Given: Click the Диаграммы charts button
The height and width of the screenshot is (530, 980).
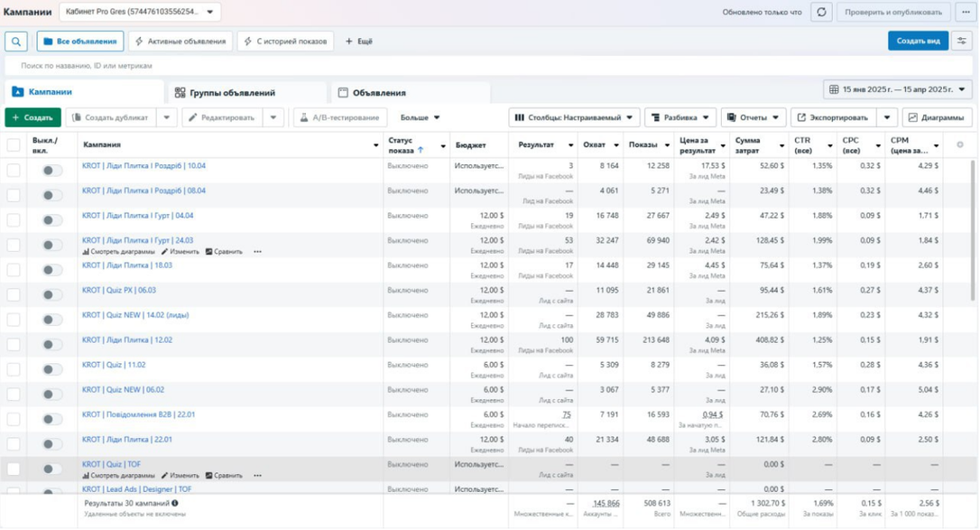Looking at the screenshot, I should click(936, 117).
